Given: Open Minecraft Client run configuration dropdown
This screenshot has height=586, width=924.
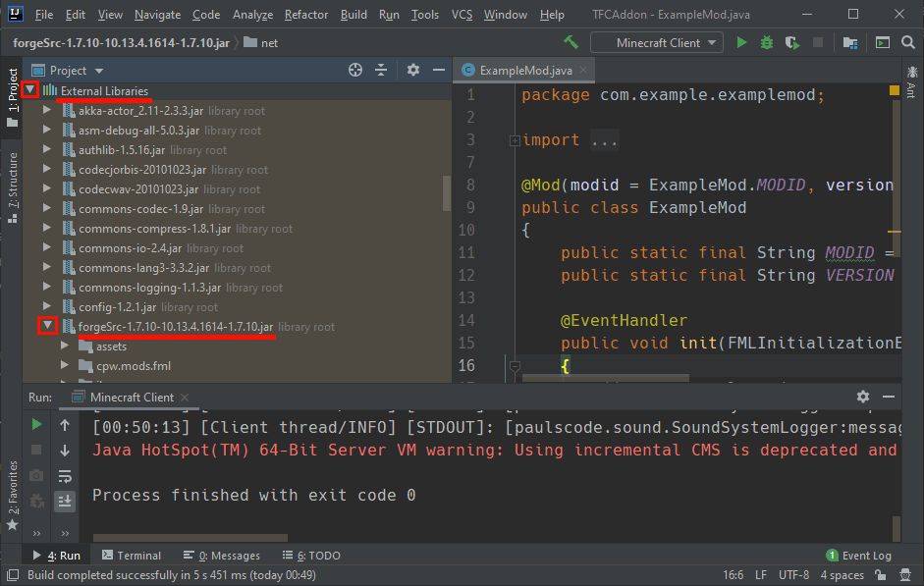Looking at the screenshot, I should coord(657,42).
